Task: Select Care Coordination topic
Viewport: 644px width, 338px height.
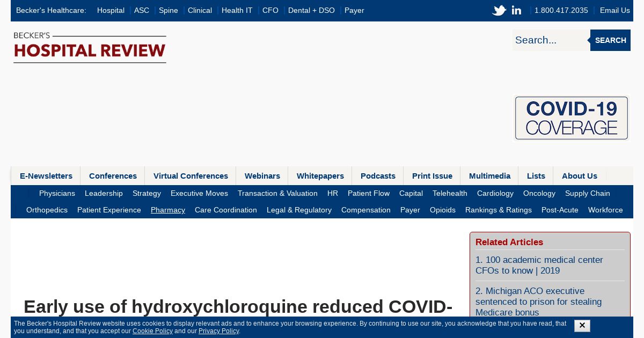Action: (226, 210)
